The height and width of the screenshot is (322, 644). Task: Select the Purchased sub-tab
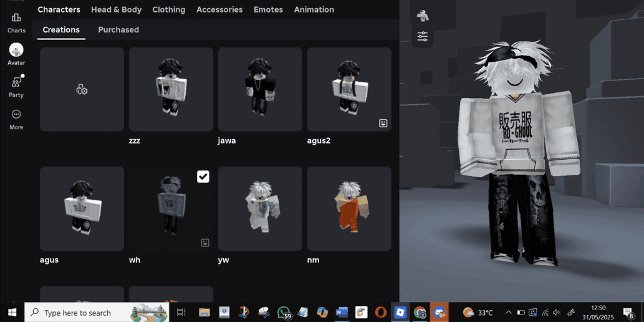point(118,29)
